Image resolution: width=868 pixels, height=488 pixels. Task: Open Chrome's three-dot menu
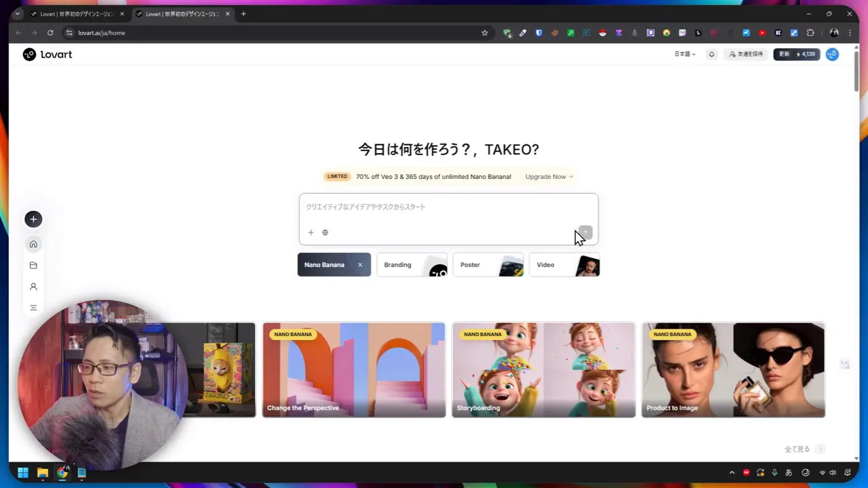click(x=850, y=33)
